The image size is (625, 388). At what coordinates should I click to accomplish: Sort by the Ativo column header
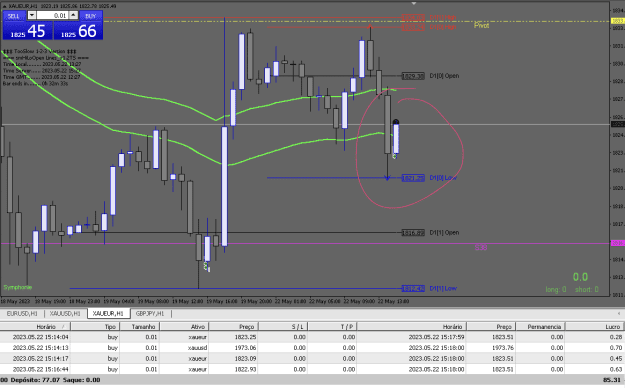[185, 327]
